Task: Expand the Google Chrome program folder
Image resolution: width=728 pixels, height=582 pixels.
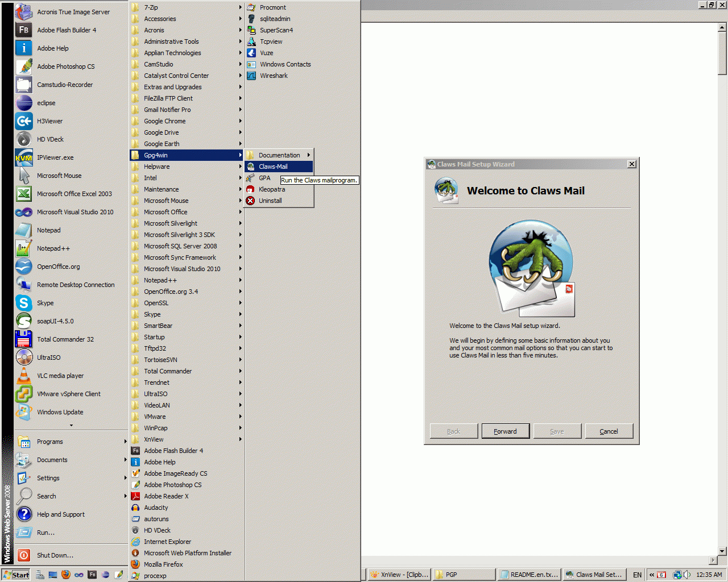Action: tap(187, 121)
